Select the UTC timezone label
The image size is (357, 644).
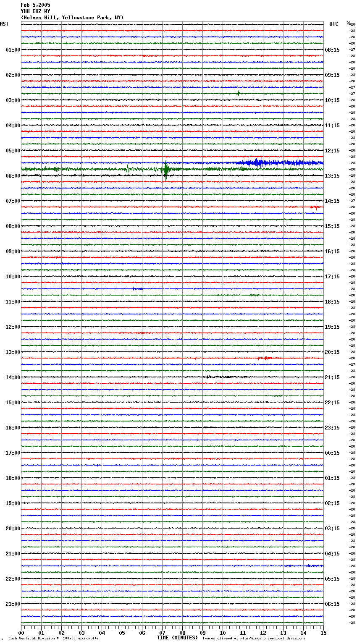334,24
